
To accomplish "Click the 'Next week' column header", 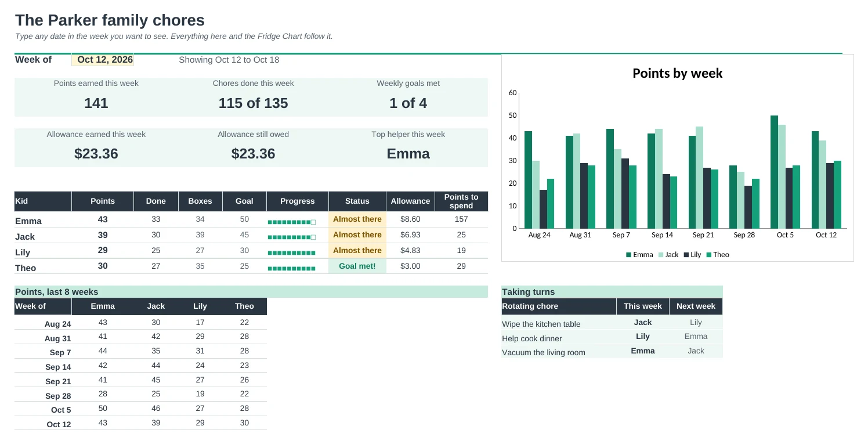I will pyautogui.click(x=696, y=306).
